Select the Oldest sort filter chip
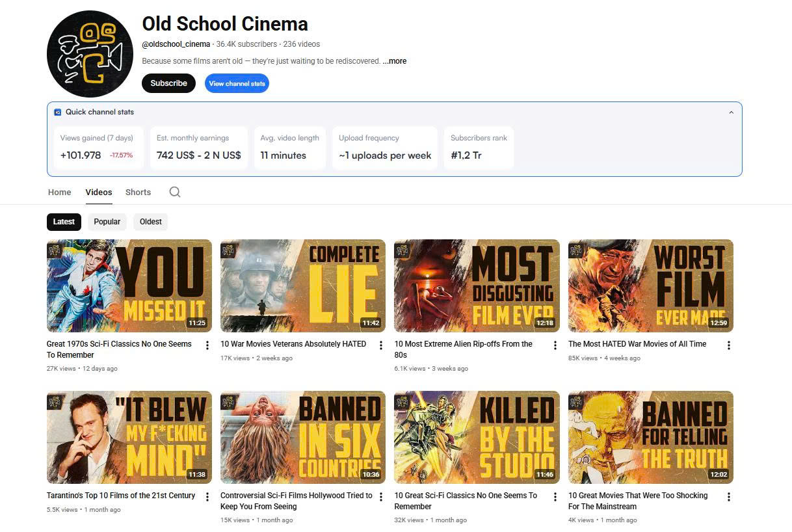 150,222
